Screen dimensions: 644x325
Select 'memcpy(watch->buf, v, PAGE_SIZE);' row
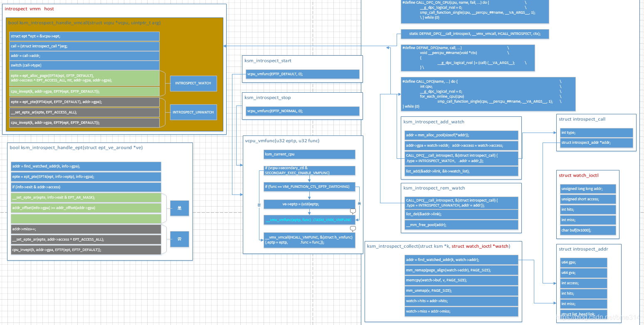(x=461, y=281)
